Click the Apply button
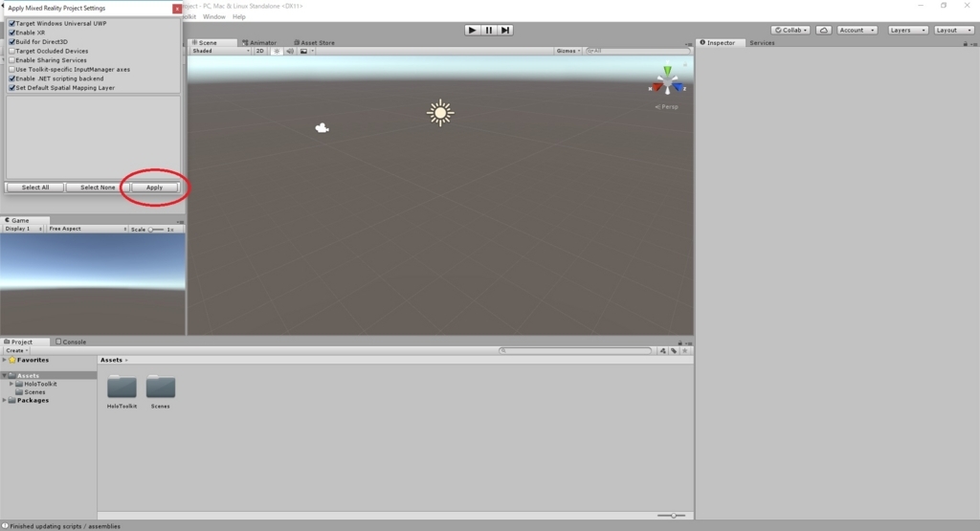Image resolution: width=980 pixels, height=531 pixels. tap(154, 188)
